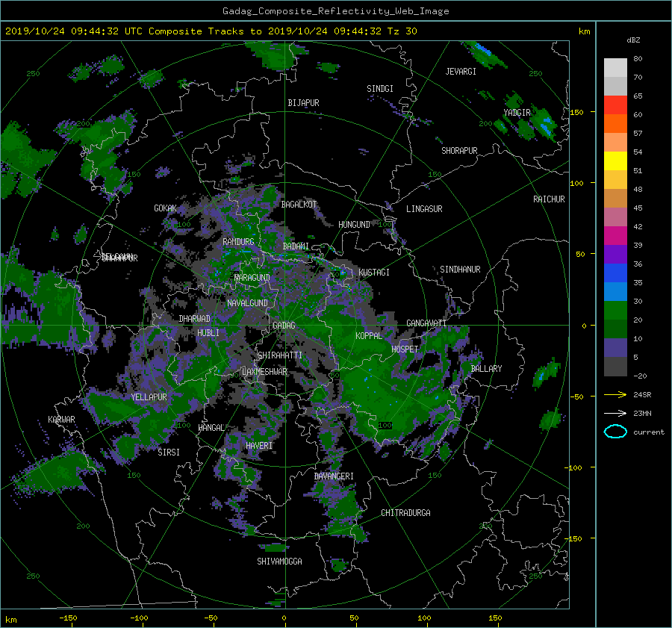Click the UTC Composite Tracks timestamp header
672x628 pixels.
click(x=211, y=31)
